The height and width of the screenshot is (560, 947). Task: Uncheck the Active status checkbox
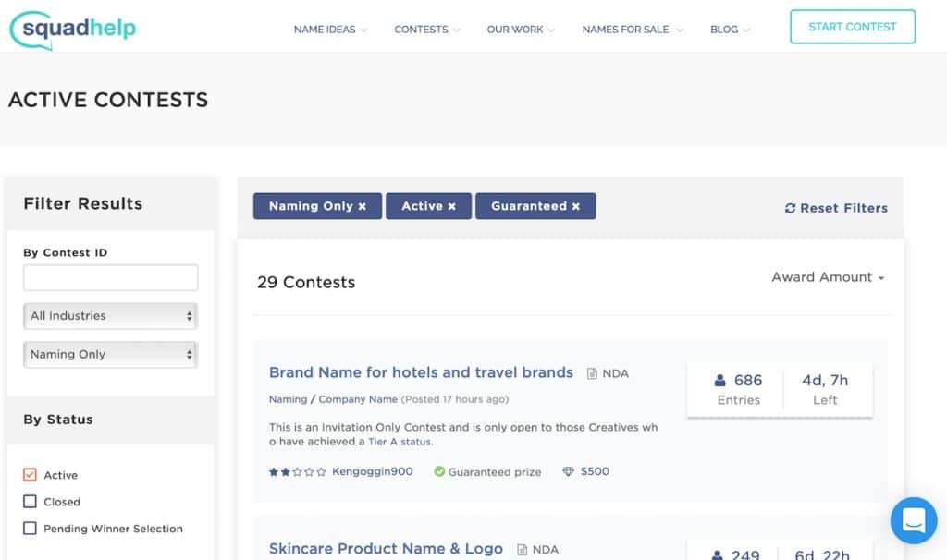point(30,474)
